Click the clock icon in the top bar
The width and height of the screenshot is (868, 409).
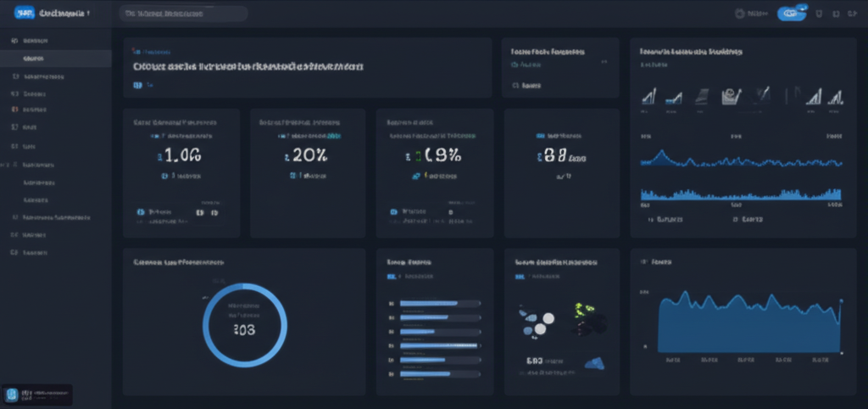coord(739,14)
